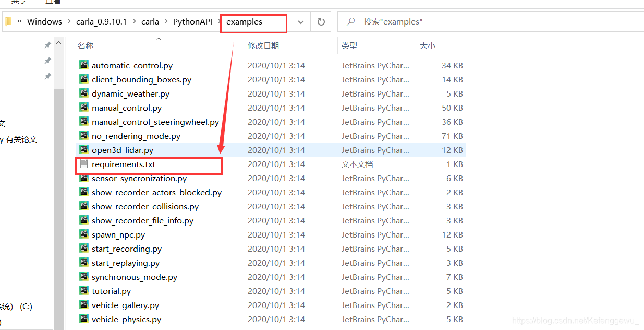Select file show_recorder_actors_blocked.py
This screenshot has height=330, width=644.
point(156,193)
